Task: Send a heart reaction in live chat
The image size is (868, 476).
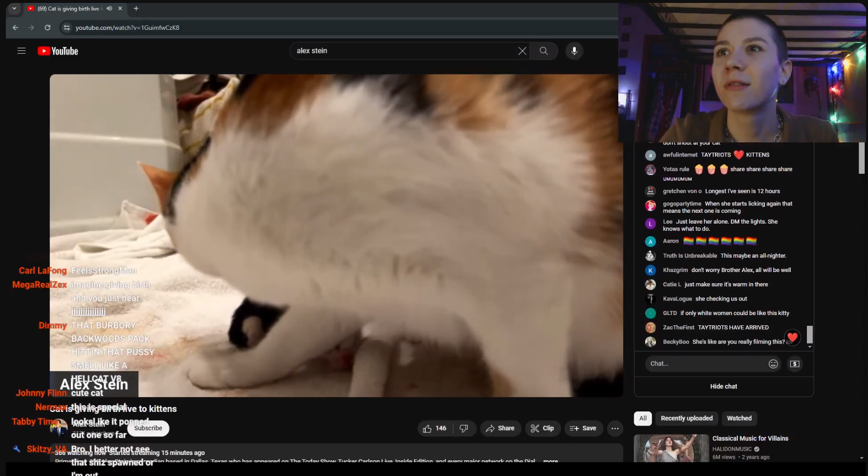Action: pyautogui.click(x=792, y=337)
